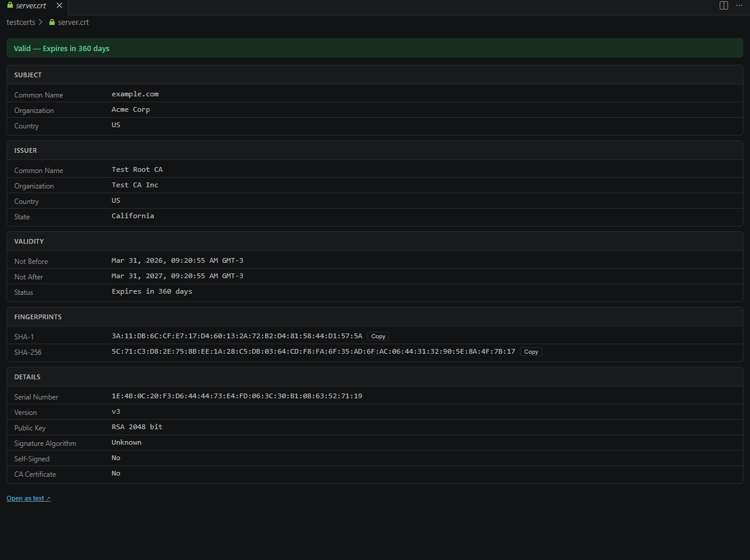Select the example.com common name value
Image resolution: width=750 pixels, height=560 pixels.
coord(135,94)
